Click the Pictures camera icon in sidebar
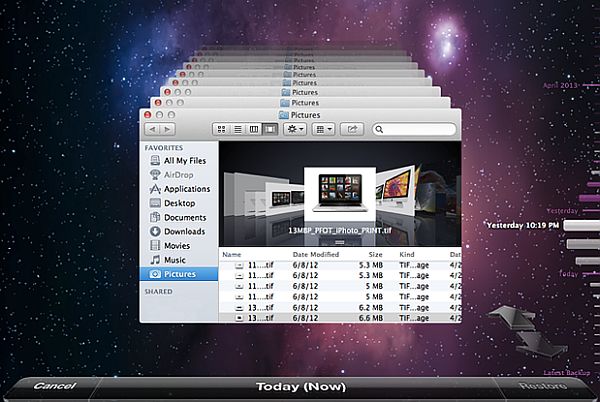This screenshot has height=402, width=600. (x=155, y=274)
